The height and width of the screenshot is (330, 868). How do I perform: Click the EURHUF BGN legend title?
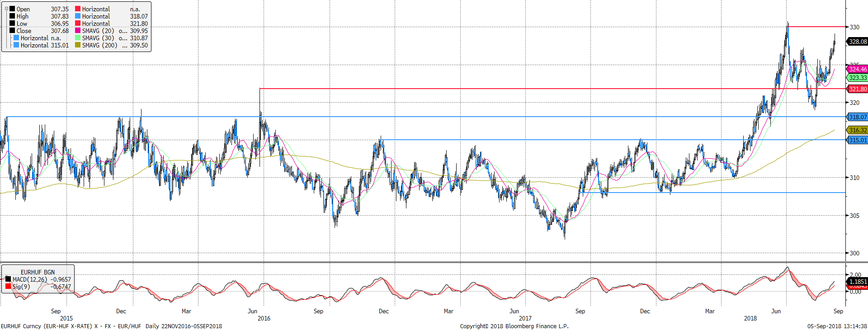tap(38, 272)
